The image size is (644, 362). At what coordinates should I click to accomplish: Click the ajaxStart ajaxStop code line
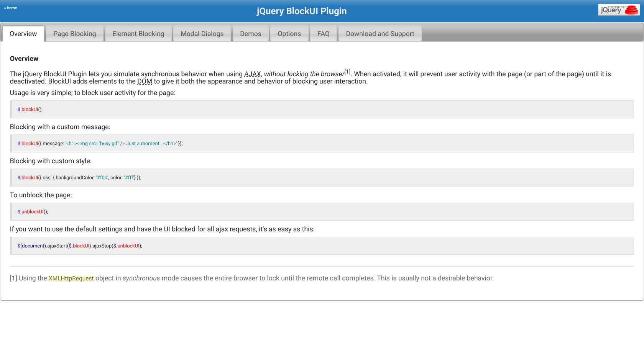coord(322,246)
